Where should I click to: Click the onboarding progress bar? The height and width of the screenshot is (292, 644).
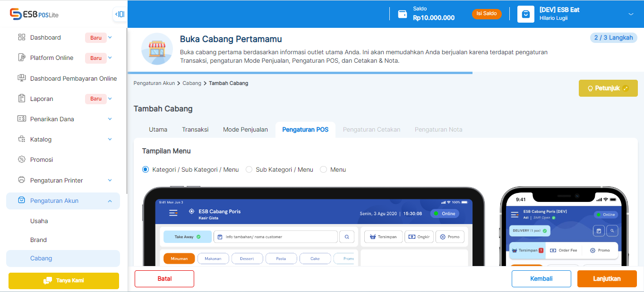tap(300, 73)
